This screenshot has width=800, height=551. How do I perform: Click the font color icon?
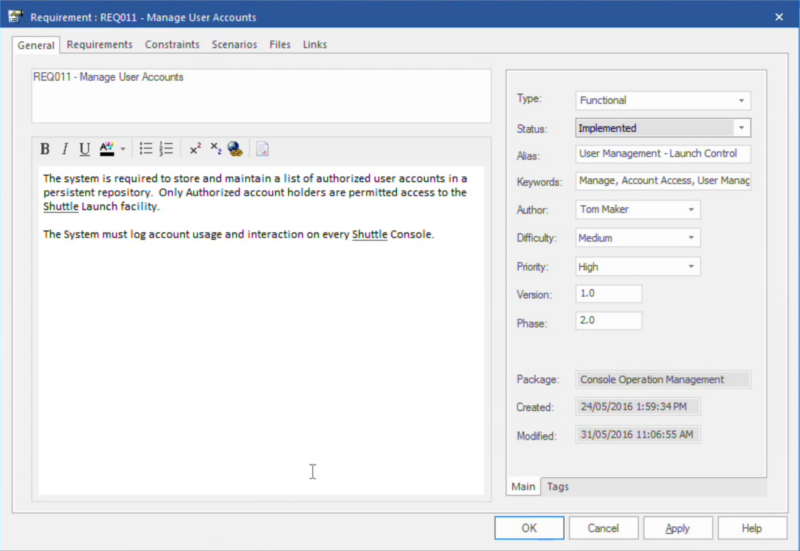pyautogui.click(x=107, y=149)
